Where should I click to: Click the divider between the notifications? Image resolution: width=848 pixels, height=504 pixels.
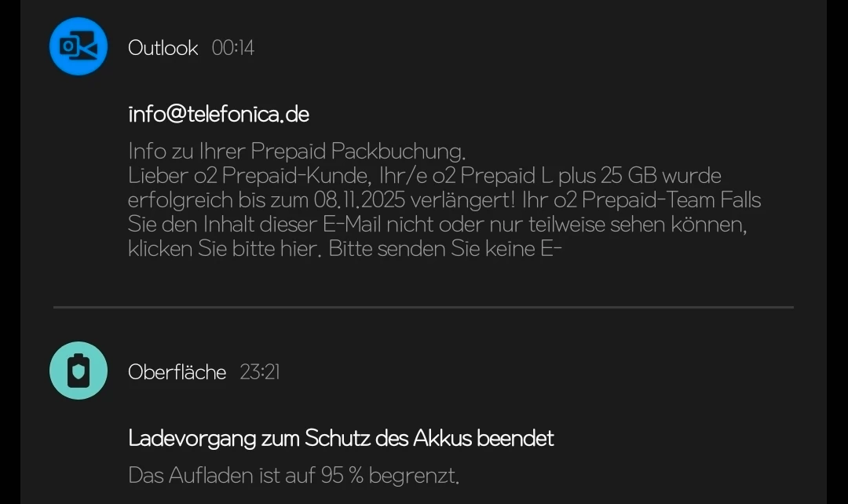(x=423, y=307)
